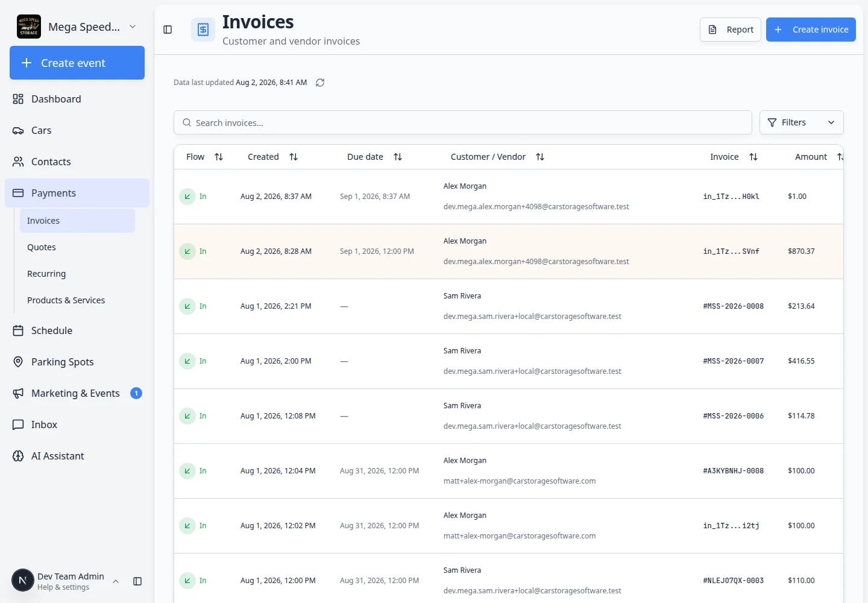Viewport: 868px width, 603px height.
Task: Open Parking Spots page
Action: (x=77, y=362)
